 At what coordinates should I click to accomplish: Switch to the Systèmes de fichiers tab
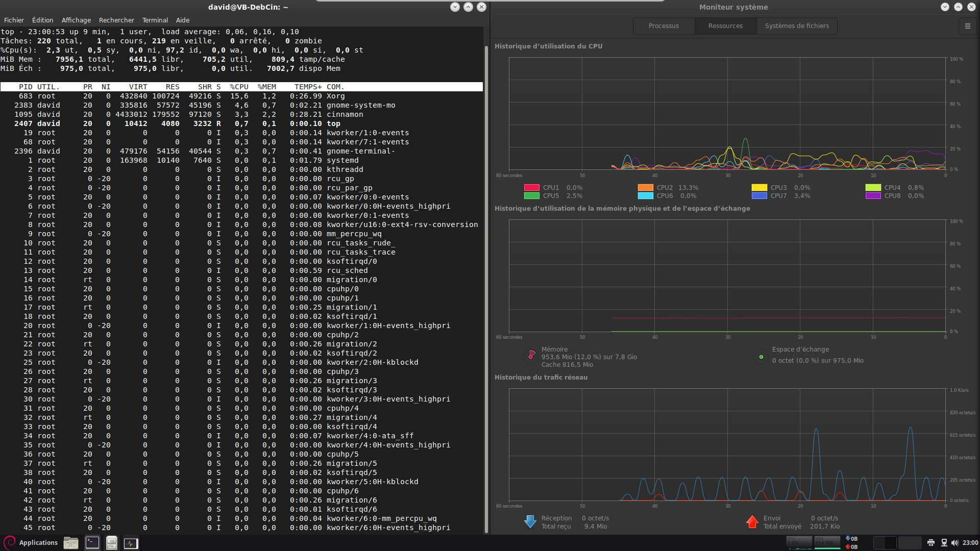click(x=796, y=26)
